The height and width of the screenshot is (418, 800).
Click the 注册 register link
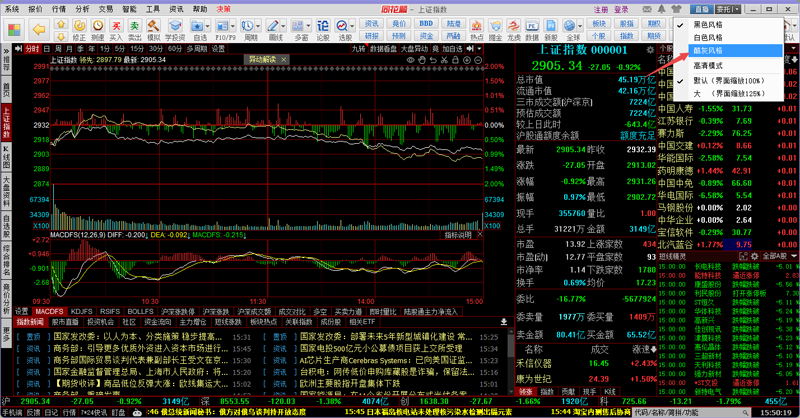point(601,9)
